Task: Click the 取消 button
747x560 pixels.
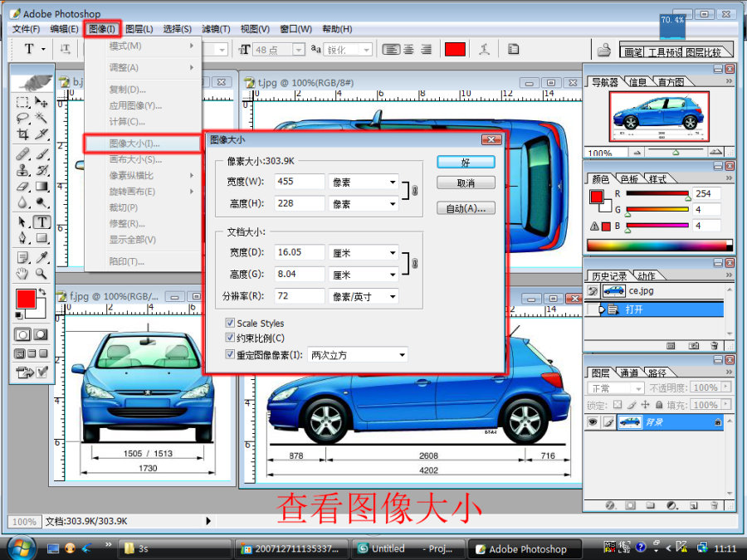Action: click(466, 183)
